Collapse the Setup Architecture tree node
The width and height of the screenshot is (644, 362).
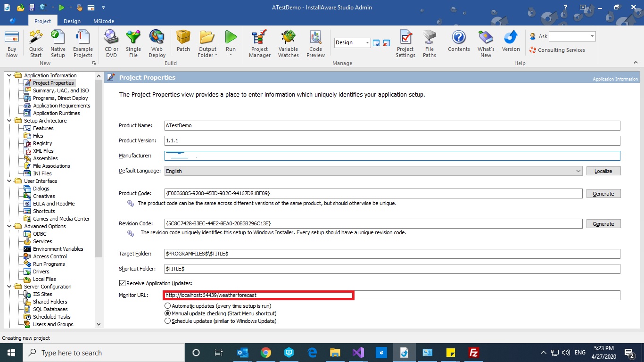click(x=10, y=121)
